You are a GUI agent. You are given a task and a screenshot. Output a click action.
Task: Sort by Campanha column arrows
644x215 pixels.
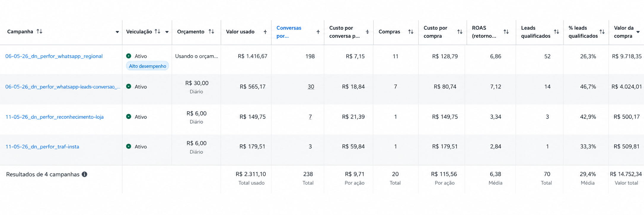39,31
